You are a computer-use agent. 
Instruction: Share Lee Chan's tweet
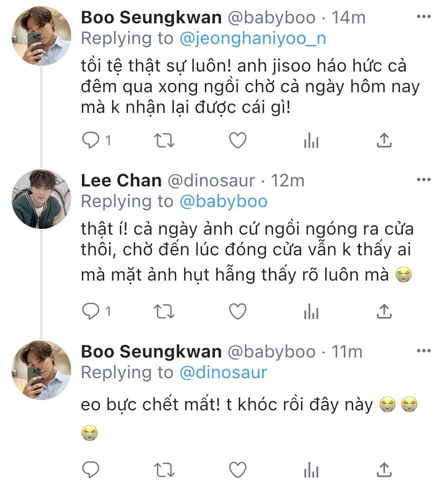[x=384, y=312]
